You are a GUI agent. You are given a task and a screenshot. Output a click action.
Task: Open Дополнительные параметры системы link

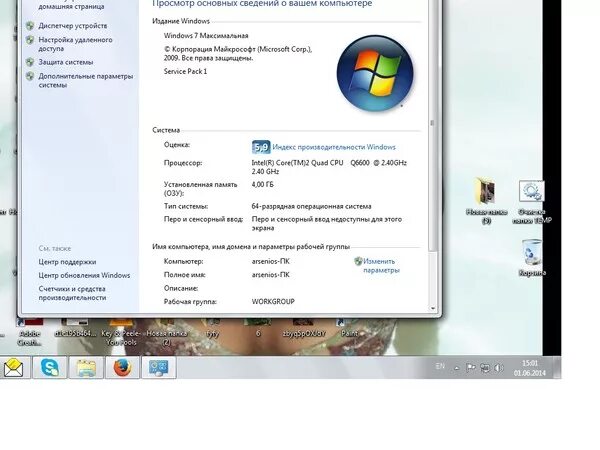(86, 80)
